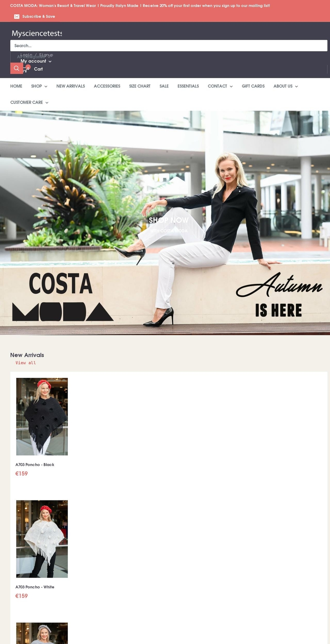Open the GIFT CARDS page
This screenshot has width=330, height=644.
253,86
